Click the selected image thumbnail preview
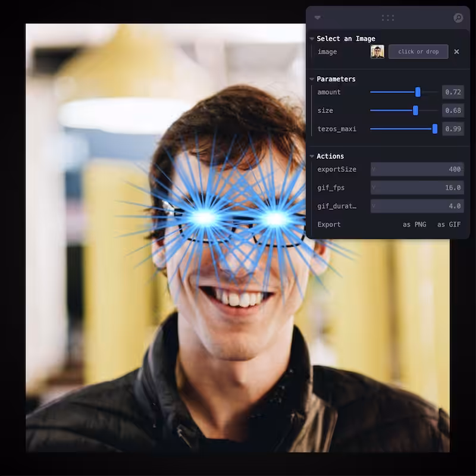The image size is (476, 476). pyautogui.click(x=377, y=52)
